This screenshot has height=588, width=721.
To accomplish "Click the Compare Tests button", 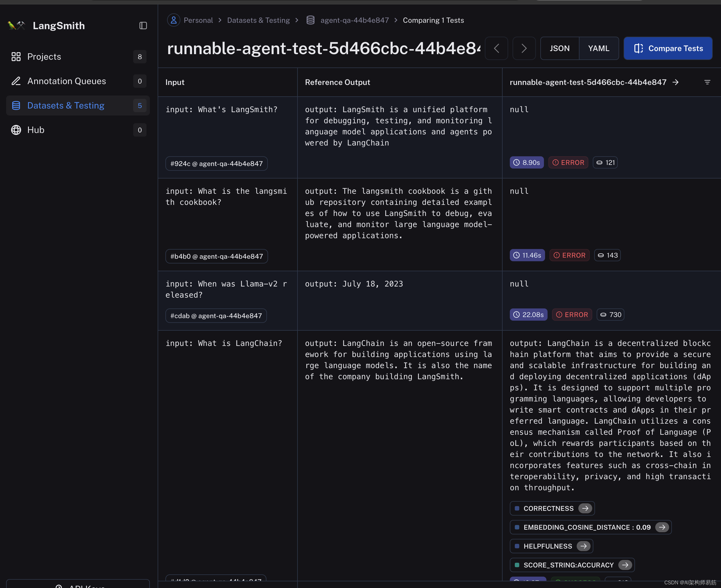I will [x=668, y=48].
